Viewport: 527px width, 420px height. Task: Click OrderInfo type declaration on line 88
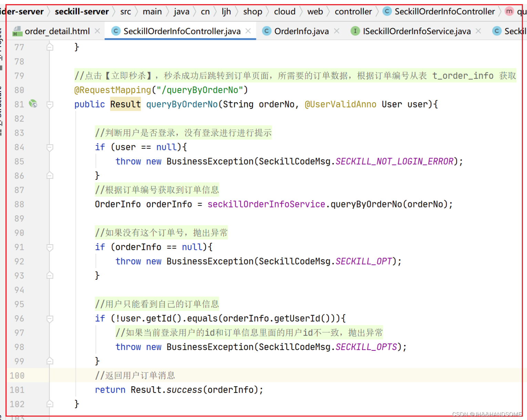coord(117,204)
